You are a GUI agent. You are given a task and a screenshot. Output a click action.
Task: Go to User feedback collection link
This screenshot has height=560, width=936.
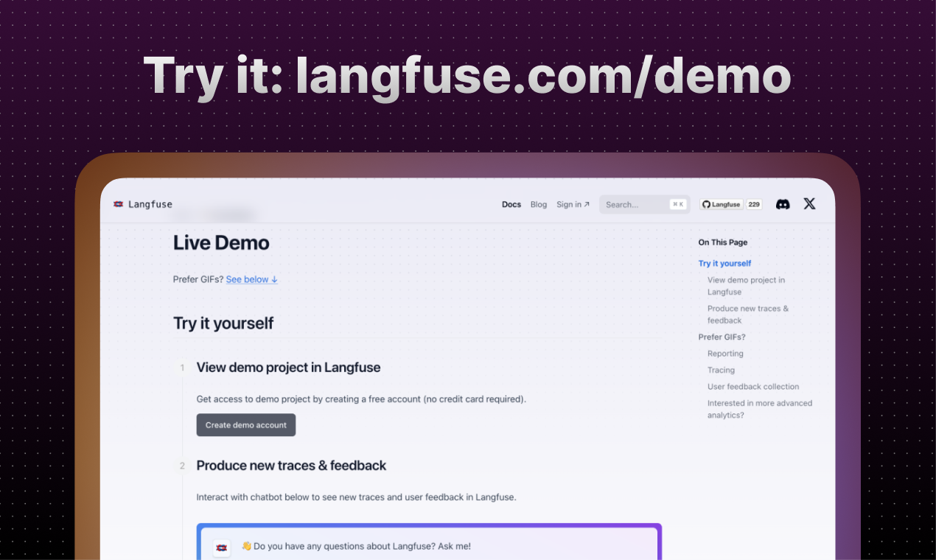[x=753, y=387]
